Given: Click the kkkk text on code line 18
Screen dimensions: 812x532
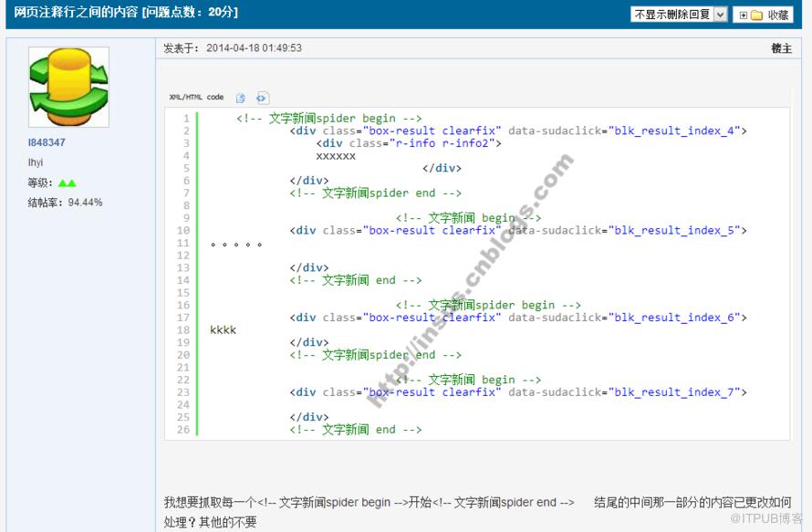Looking at the screenshot, I should click(223, 330).
